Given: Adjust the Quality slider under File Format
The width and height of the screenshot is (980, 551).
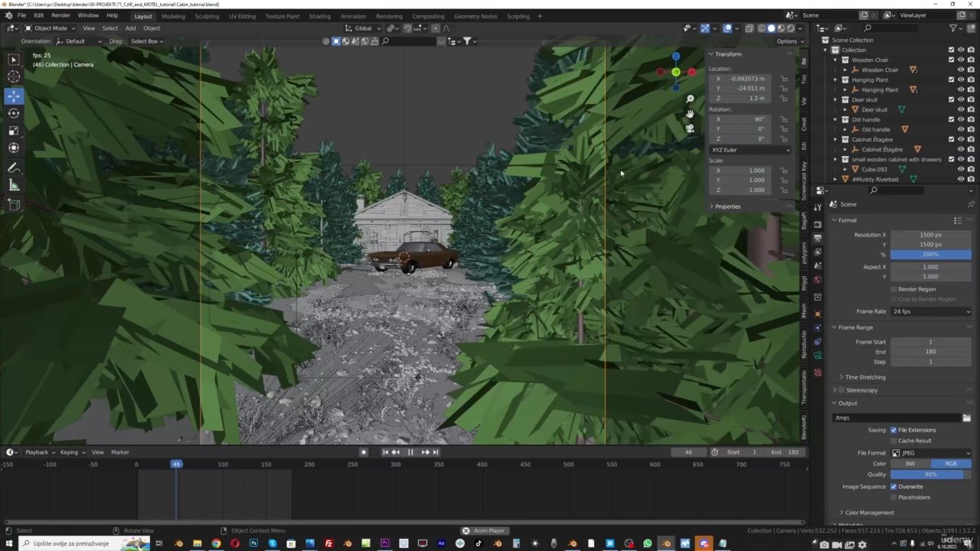Looking at the screenshot, I should coord(929,474).
